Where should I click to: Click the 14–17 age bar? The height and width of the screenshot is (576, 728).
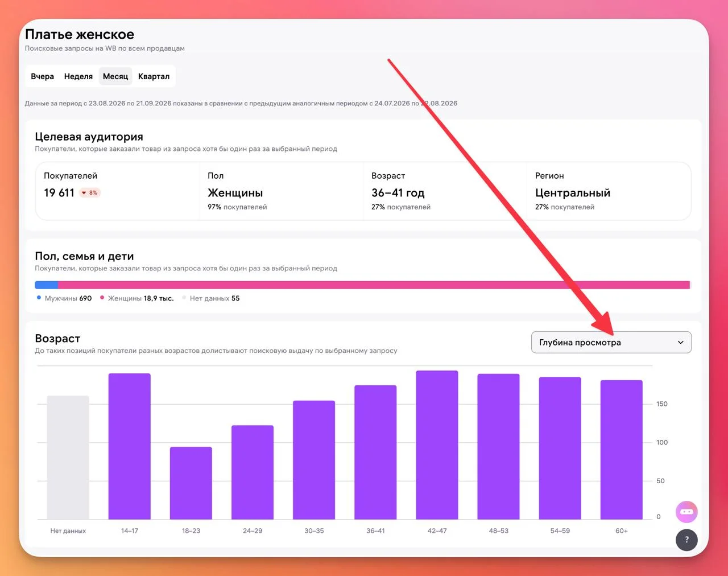pos(130,446)
